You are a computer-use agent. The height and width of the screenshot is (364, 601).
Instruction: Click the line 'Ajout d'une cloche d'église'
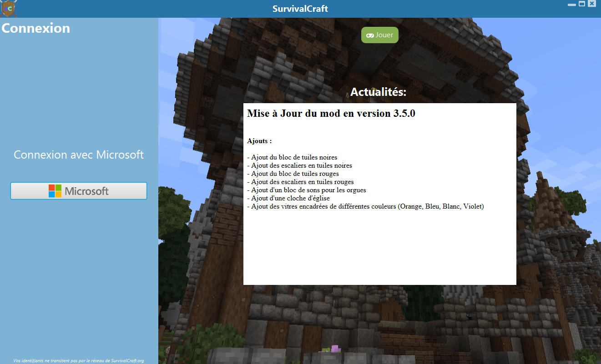tap(288, 198)
